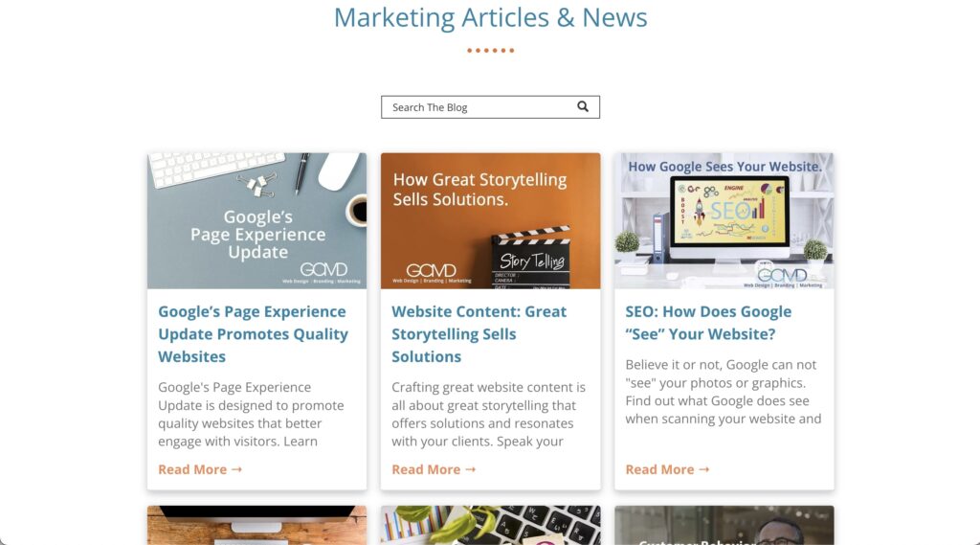Viewport: 980px width, 545px height.
Task: Open wooden desk monitor article thumbnail
Action: (x=256, y=525)
